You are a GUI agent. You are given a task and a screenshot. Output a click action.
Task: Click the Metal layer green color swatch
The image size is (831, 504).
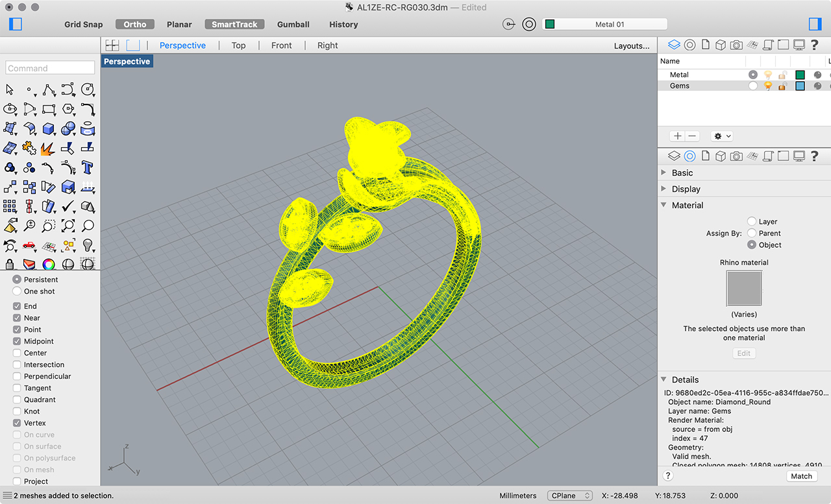800,75
